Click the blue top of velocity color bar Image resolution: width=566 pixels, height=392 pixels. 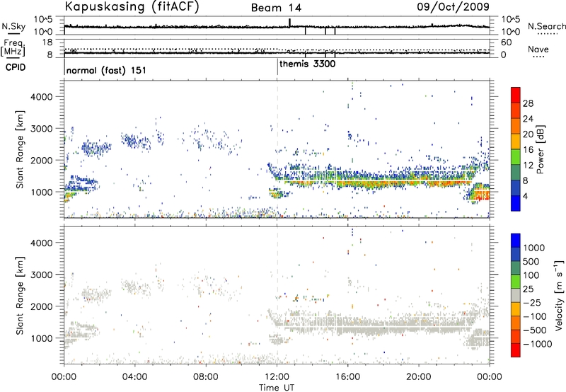click(516, 241)
